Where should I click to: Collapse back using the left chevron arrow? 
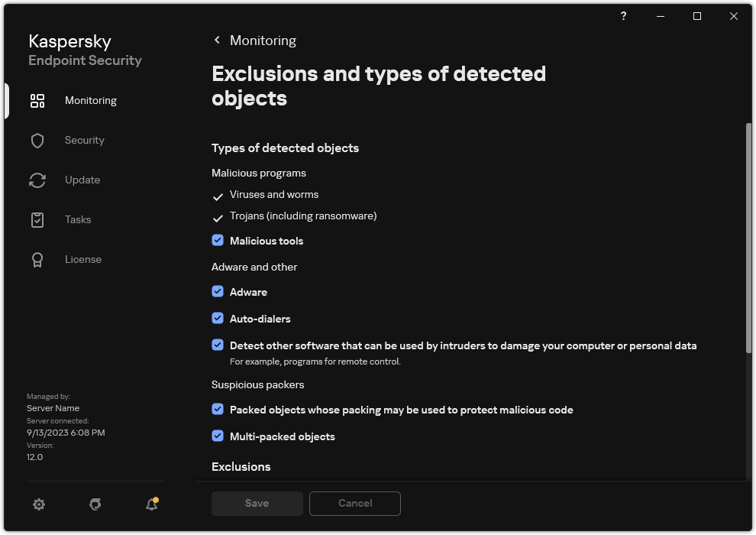pos(217,40)
